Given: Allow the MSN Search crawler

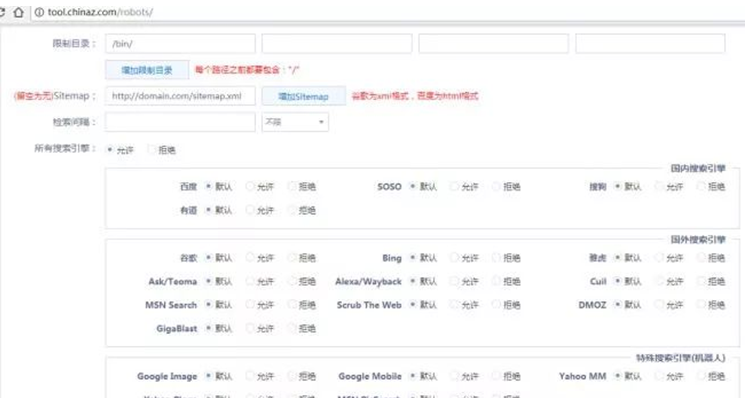Looking at the screenshot, I should click(250, 304).
